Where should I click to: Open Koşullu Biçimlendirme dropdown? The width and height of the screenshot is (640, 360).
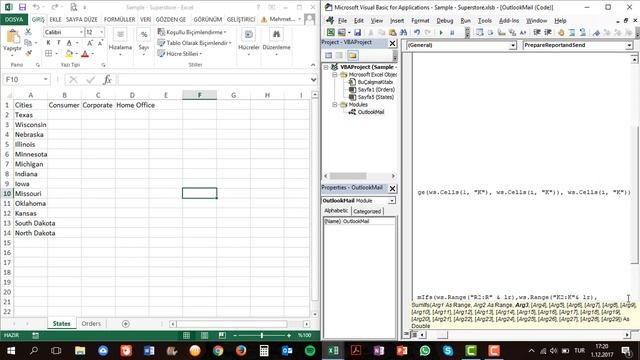[x=192, y=32]
